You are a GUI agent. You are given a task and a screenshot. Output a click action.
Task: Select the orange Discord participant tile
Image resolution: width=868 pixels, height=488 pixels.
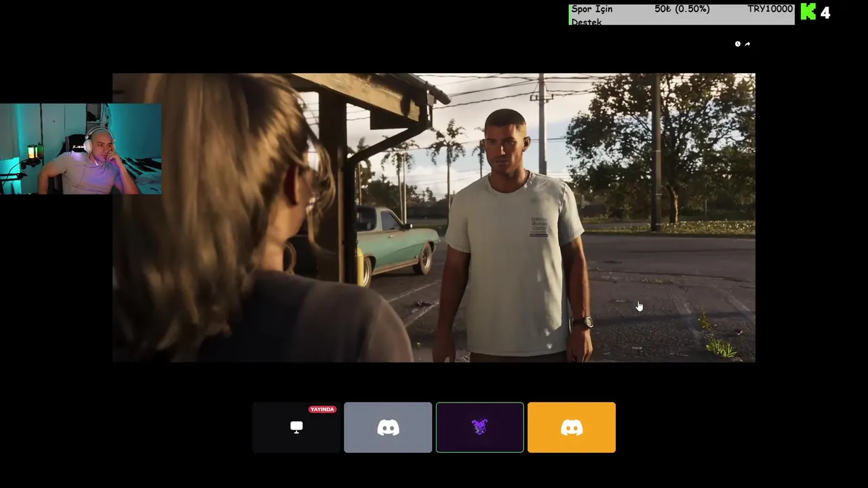[x=572, y=427]
